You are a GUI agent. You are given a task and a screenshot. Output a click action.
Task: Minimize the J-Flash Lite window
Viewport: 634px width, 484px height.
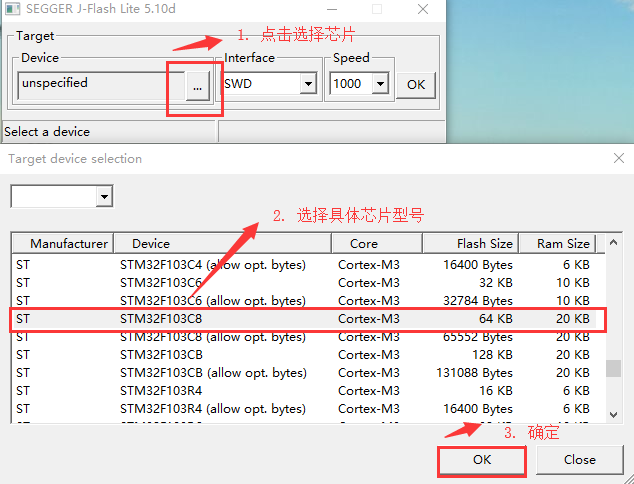pyautogui.click(x=332, y=9)
